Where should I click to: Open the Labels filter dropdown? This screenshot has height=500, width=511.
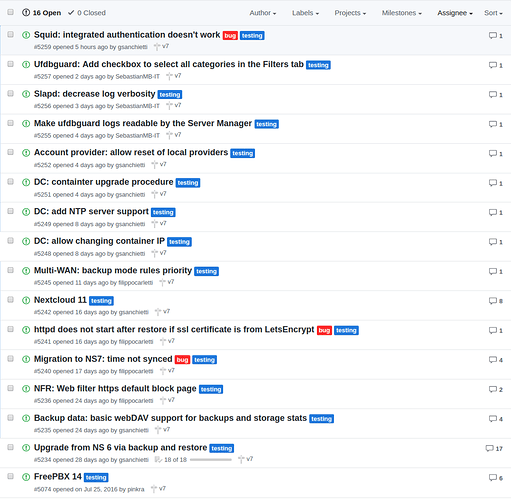(305, 13)
